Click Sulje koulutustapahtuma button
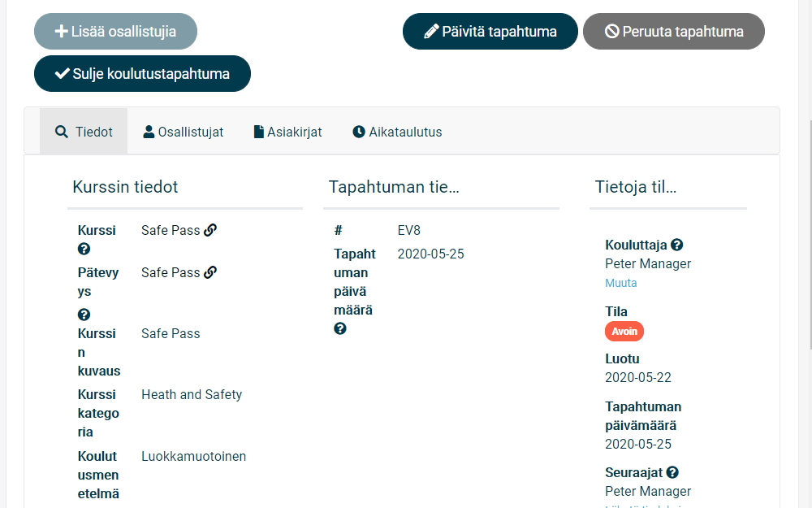The height and width of the screenshot is (508, 812). 142,74
